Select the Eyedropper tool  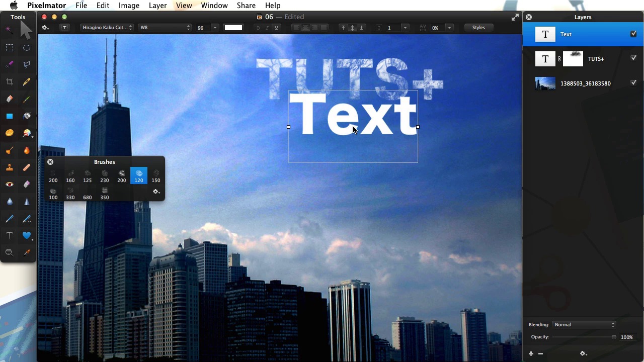(27, 253)
